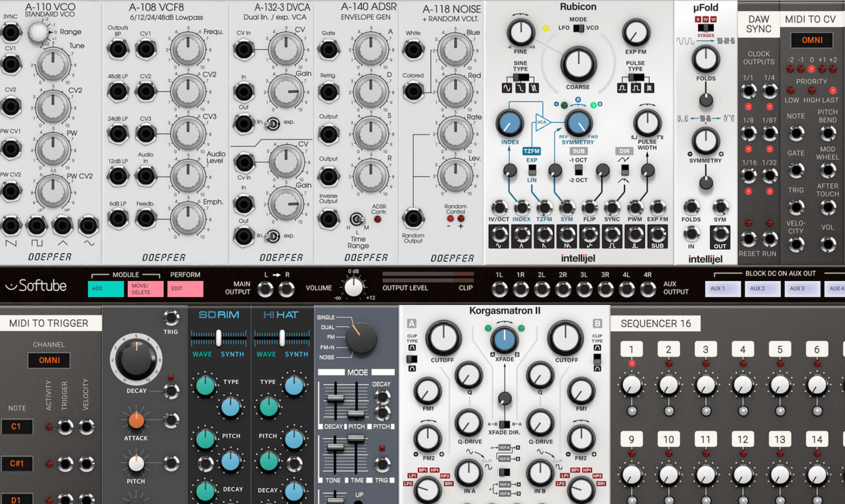Image resolution: width=845 pixels, height=504 pixels.
Task: Open the MIDI TO TRIGGER OMNI channel selector
Action: click(49, 360)
